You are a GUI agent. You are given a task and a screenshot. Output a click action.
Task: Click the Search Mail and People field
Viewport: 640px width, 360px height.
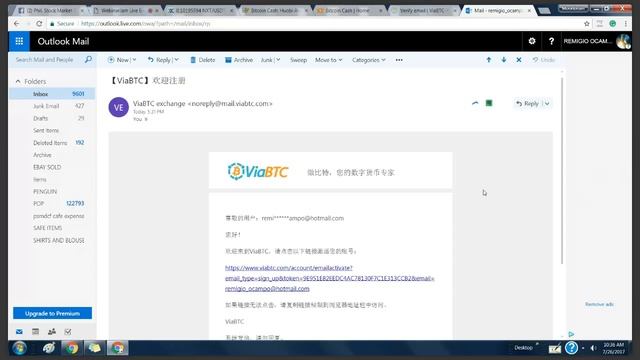[48, 60]
